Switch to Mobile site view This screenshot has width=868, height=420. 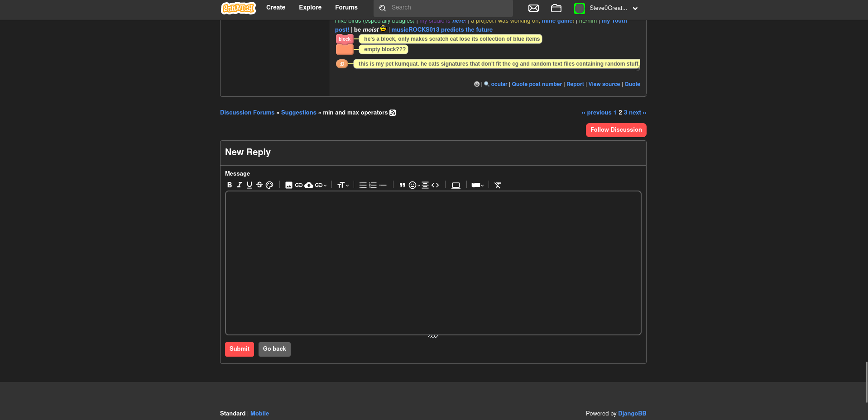point(259,414)
